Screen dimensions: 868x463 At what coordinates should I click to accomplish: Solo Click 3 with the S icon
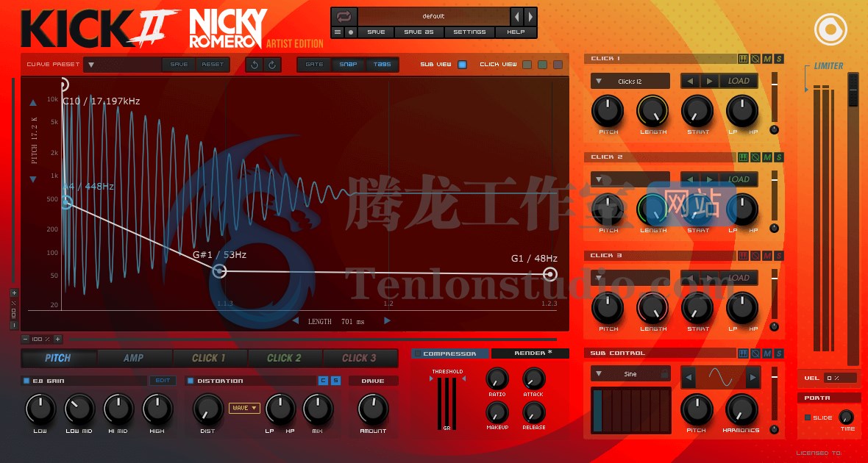tap(779, 256)
